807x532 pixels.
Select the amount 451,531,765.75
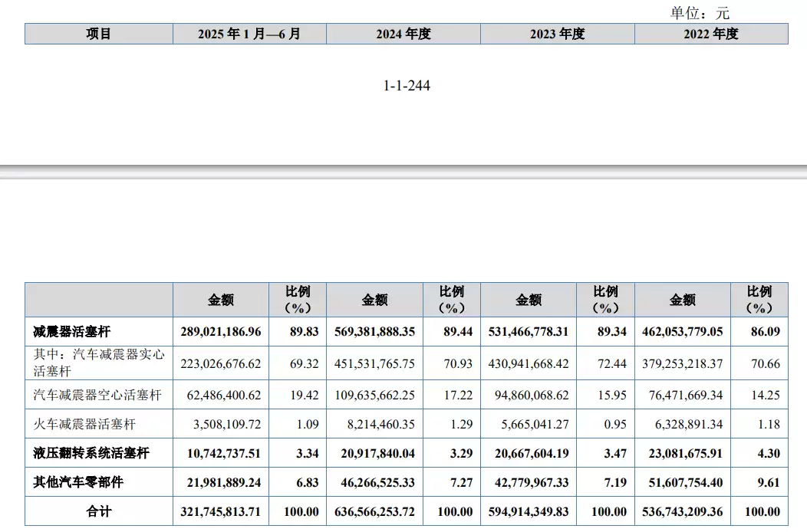[375, 363]
